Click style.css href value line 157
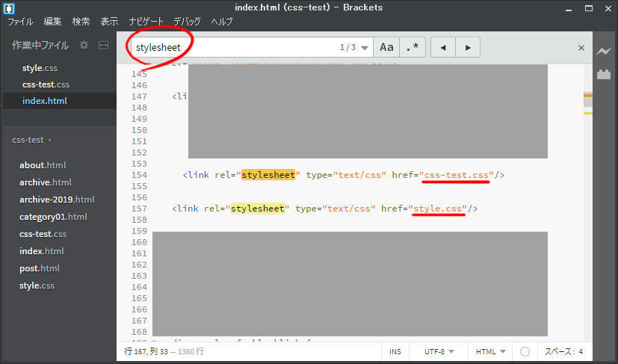The height and width of the screenshot is (364, 618). click(437, 209)
